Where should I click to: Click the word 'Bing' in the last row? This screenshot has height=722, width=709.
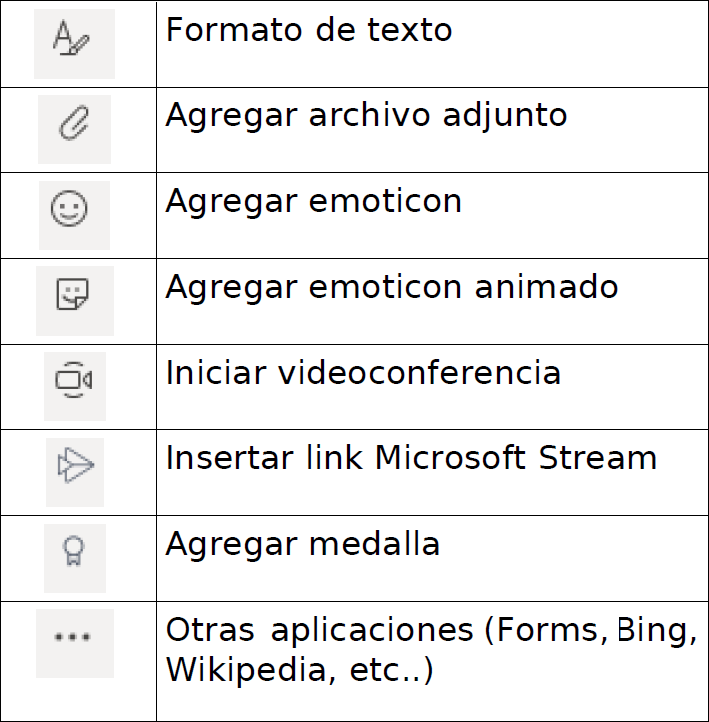pyautogui.click(x=657, y=632)
